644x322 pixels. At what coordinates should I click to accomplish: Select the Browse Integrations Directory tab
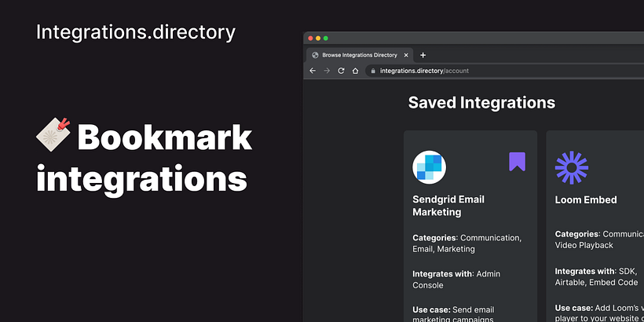click(x=360, y=55)
